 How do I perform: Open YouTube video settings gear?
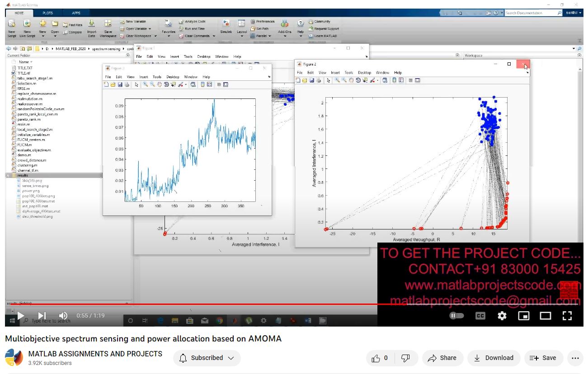pyautogui.click(x=502, y=316)
